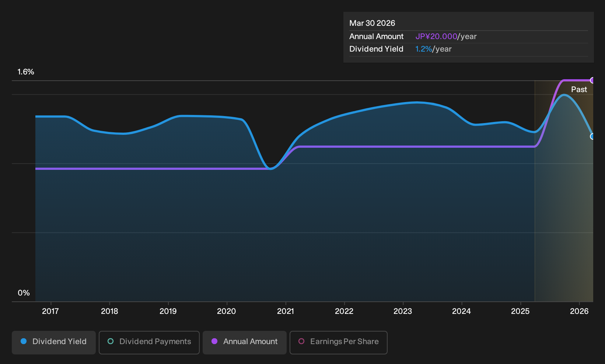Click the Mar 30 2026 tooltip date
Image resolution: width=605 pixels, height=364 pixels.
[x=372, y=23]
